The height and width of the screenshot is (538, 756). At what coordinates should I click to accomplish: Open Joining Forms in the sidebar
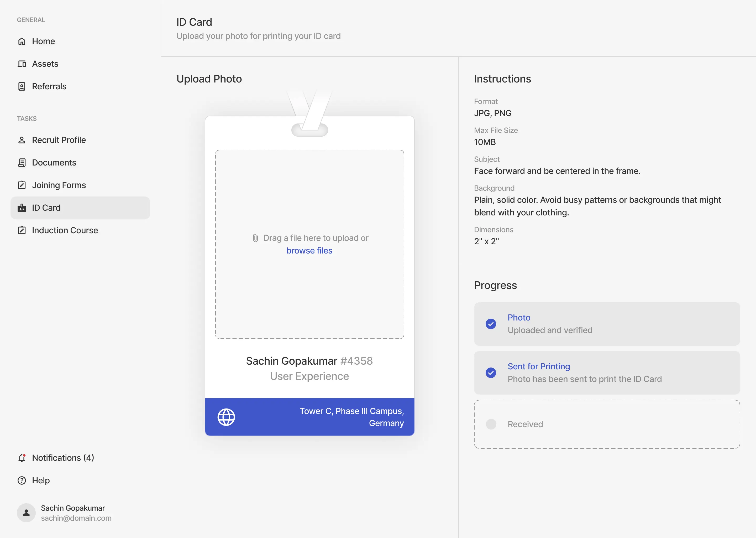(x=80, y=185)
